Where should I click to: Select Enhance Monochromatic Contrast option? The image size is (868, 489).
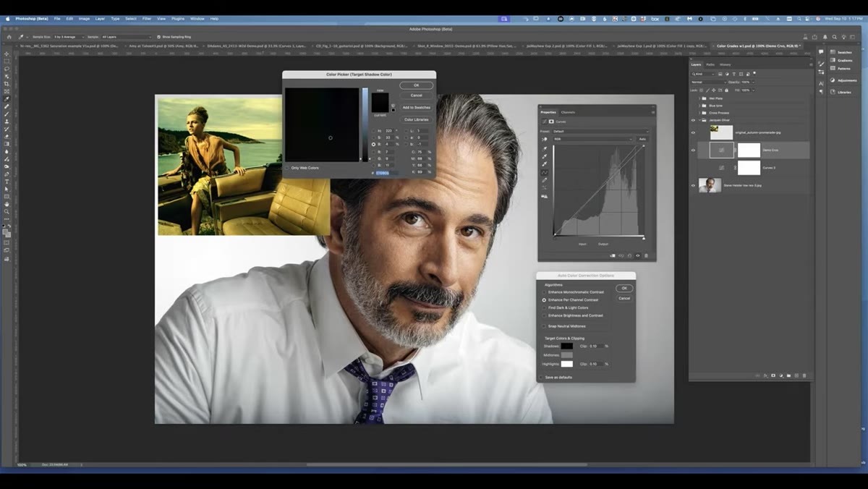coord(545,292)
